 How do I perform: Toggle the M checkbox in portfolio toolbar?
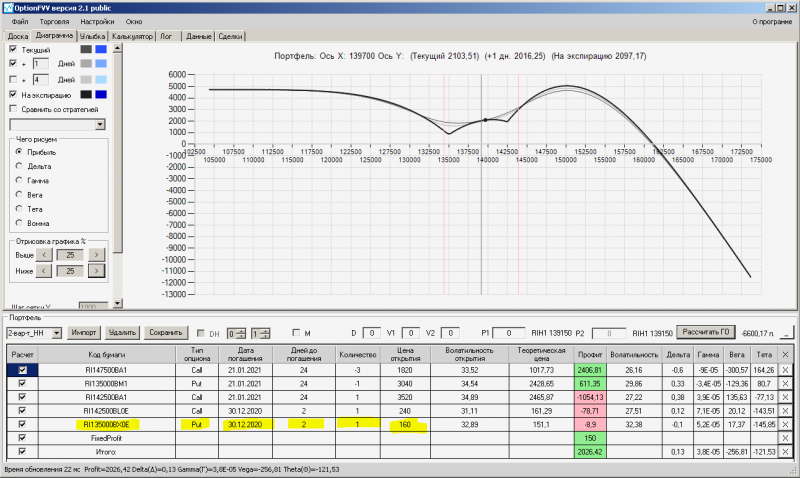tap(296, 333)
